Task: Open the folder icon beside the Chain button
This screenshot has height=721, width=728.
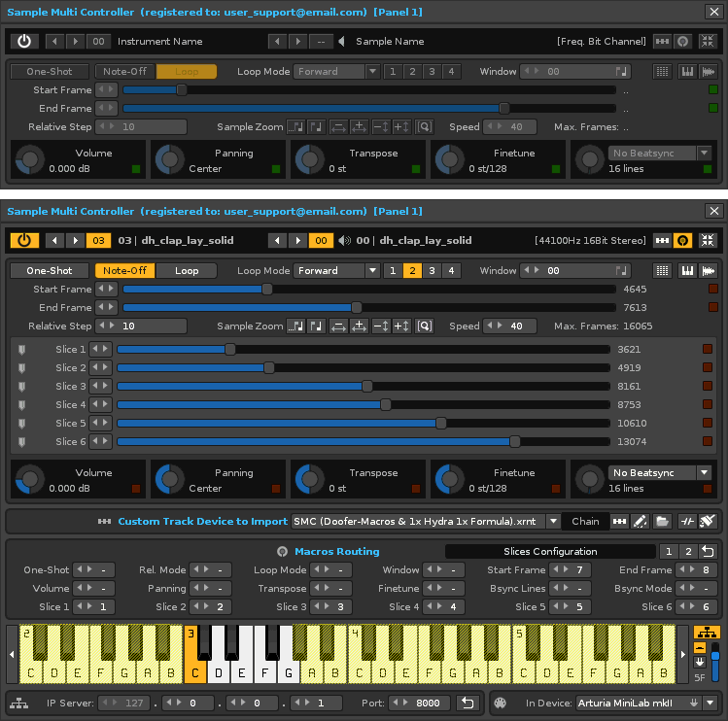Action: point(662,522)
